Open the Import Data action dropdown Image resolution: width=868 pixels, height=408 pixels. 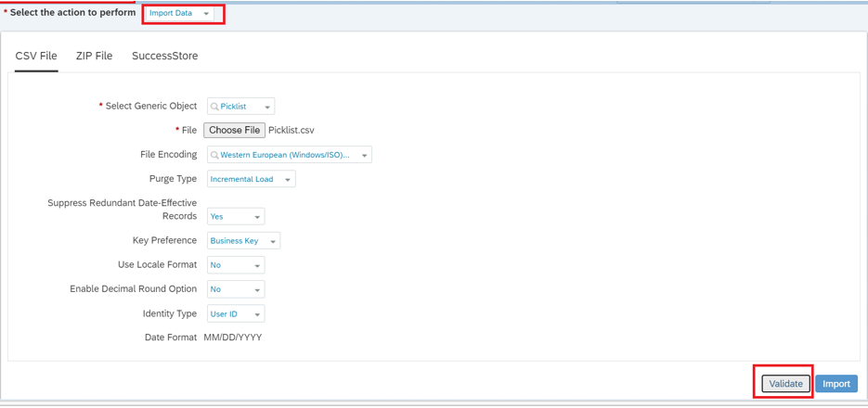point(180,13)
